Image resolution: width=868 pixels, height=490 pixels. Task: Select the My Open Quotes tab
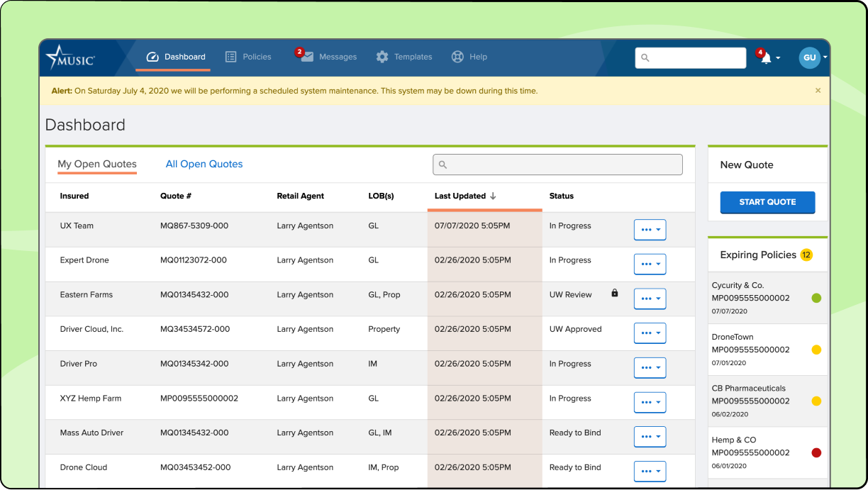coord(97,164)
